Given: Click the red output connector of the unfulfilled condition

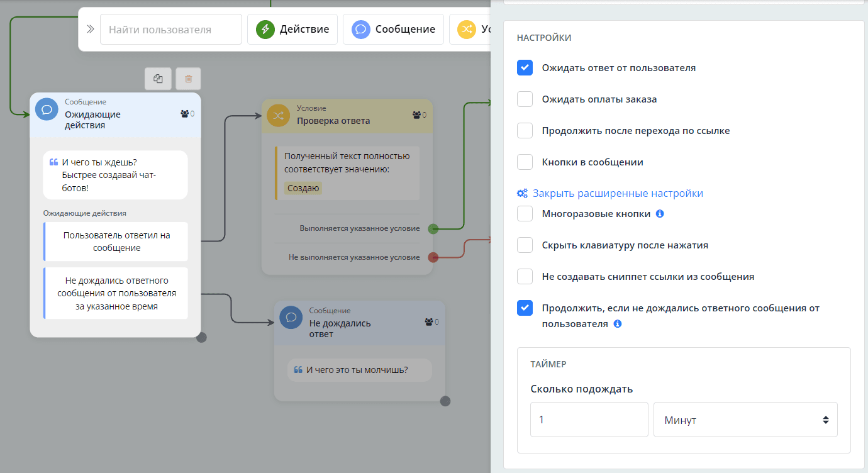Looking at the screenshot, I should pos(433,257).
